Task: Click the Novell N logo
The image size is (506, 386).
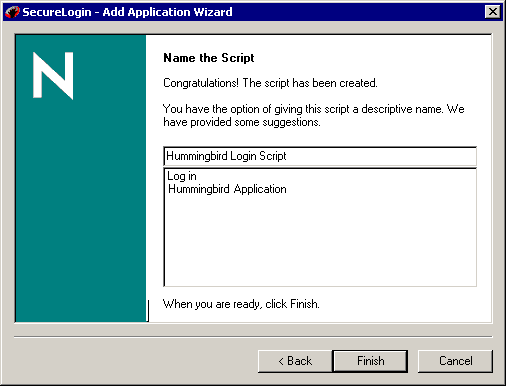Action: click(53, 75)
